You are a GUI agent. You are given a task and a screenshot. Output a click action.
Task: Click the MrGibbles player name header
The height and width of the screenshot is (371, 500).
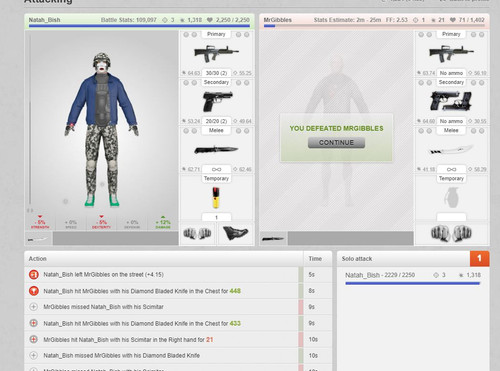[278, 20]
